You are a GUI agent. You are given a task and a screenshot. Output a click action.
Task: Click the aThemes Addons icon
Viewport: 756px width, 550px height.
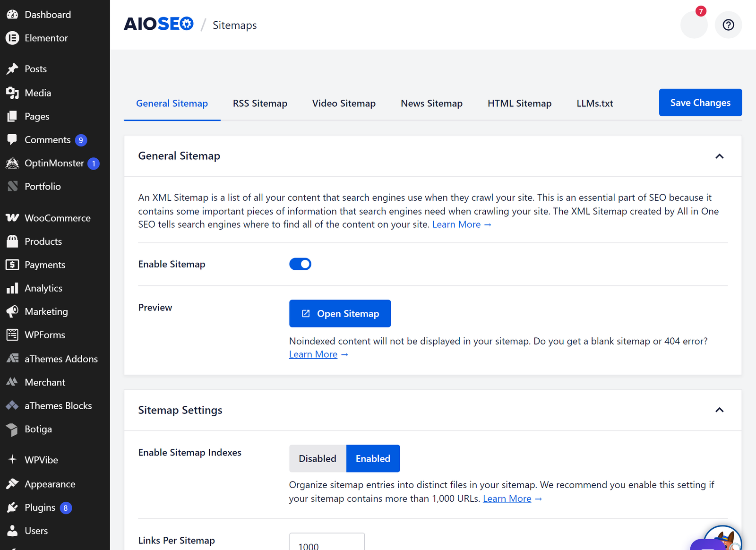tap(12, 359)
